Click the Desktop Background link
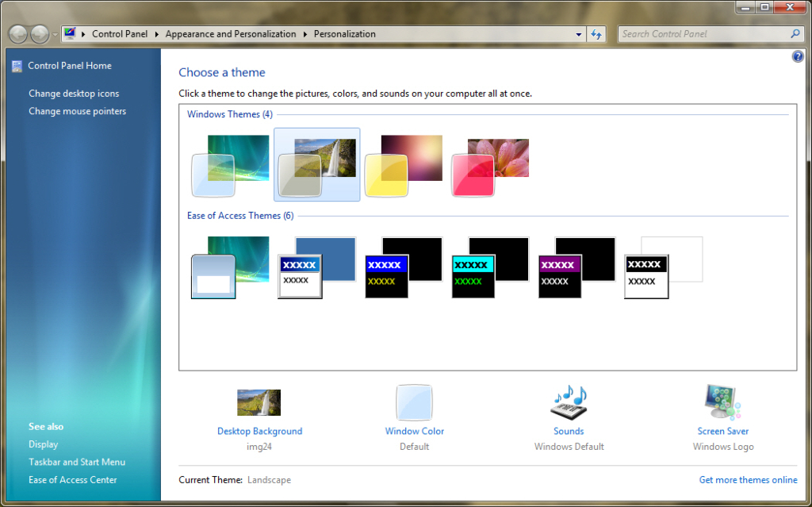812x507 pixels. (259, 432)
